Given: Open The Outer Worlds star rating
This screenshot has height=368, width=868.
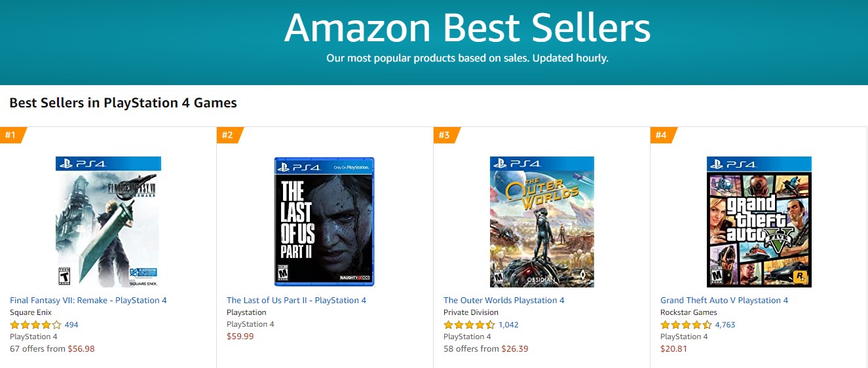Looking at the screenshot, I should click(469, 325).
